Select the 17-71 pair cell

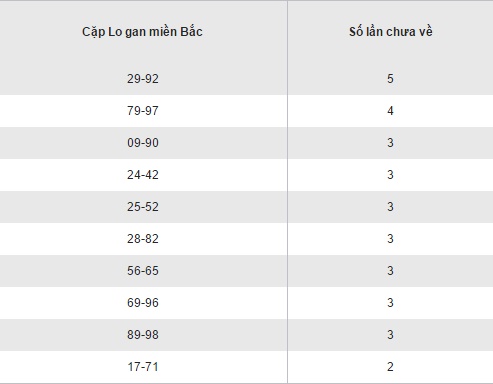[x=143, y=367]
